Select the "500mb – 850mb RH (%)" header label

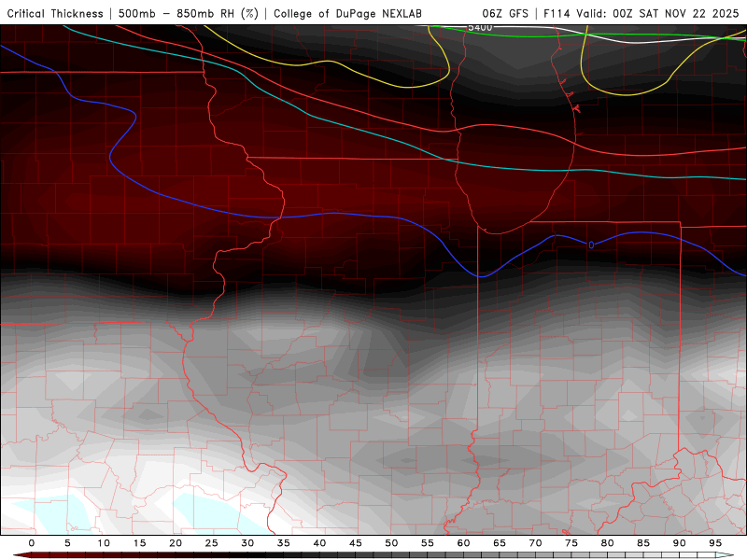(x=189, y=13)
